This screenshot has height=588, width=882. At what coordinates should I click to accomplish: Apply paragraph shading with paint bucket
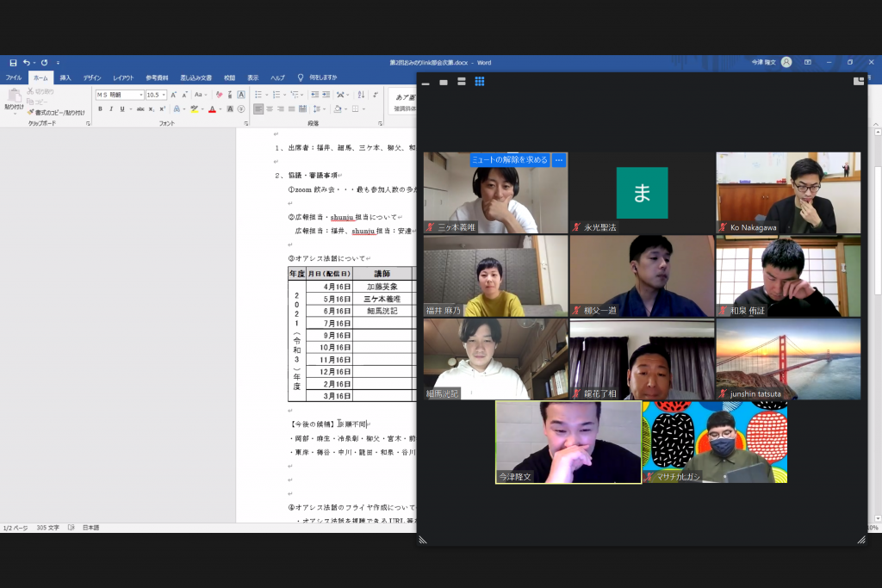click(x=337, y=109)
